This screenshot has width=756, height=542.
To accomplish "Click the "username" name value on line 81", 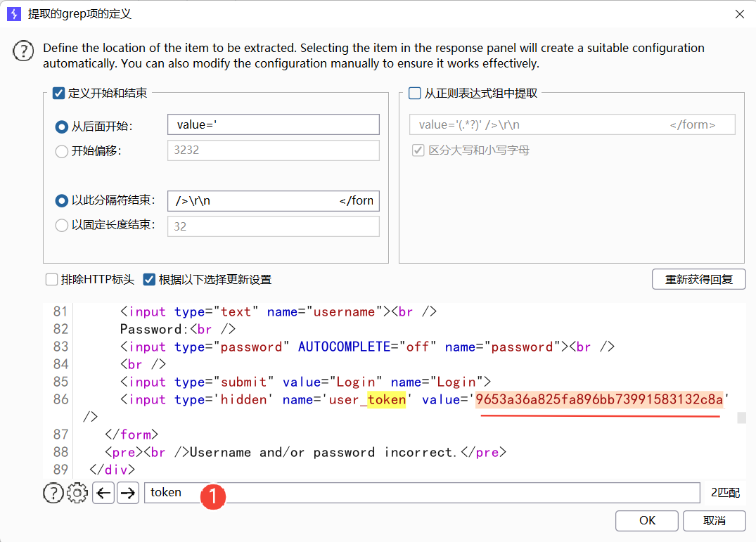I will (345, 311).
